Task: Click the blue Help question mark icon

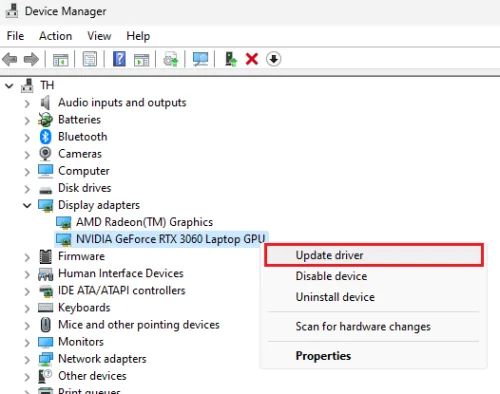Action: coord(119,59)
